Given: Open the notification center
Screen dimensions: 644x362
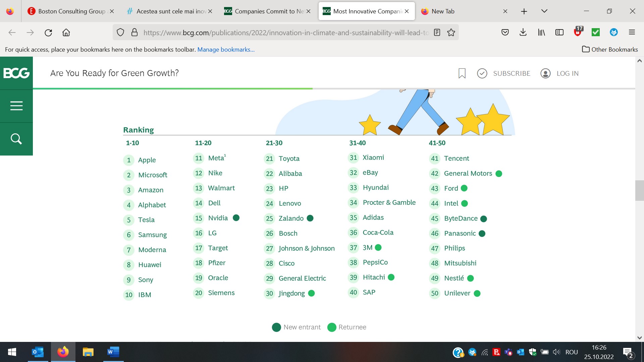Looking at the screenshot, I should (x=628, y=352).
